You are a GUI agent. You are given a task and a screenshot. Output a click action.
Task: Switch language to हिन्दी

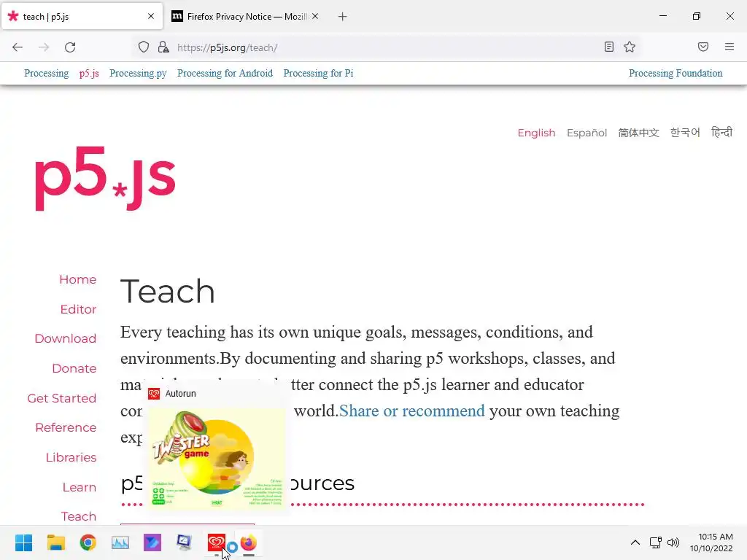pyautogui.click(x=721, y=132)
